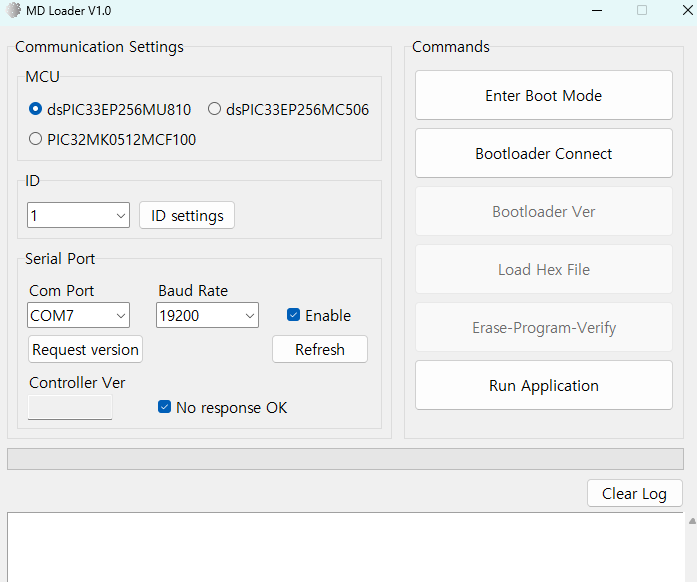Screen dimensions: 697x582
Task: Click the progress bar under the settings panels
Action: pos(345,459)
